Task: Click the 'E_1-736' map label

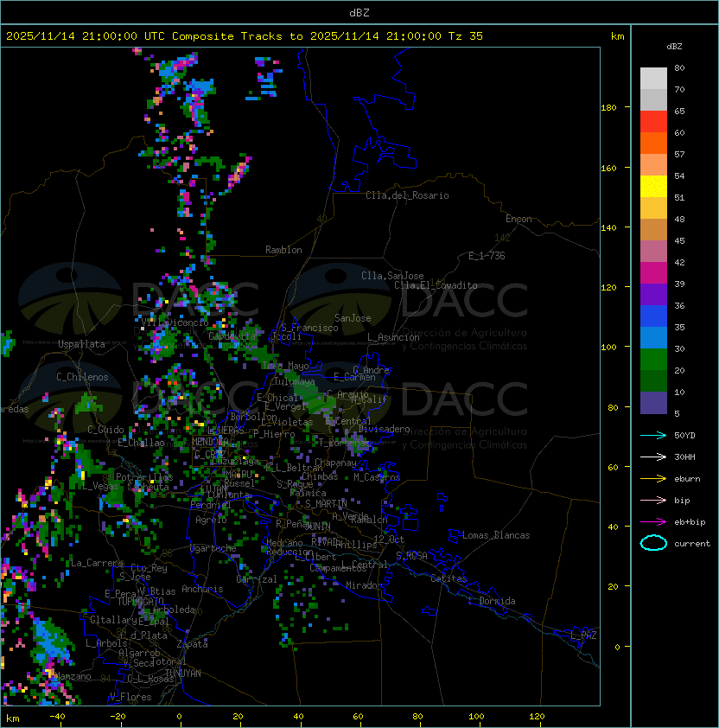Action: [487, 256]
